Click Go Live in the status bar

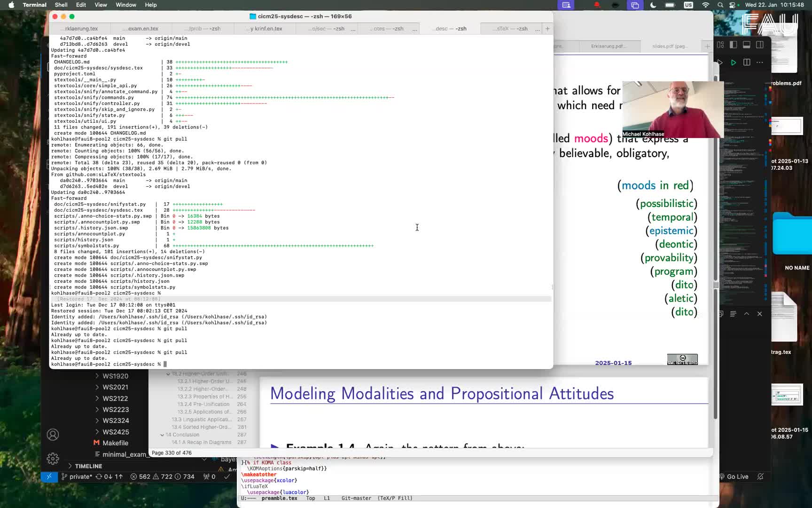pyautogui.click(x=736, y=476)
